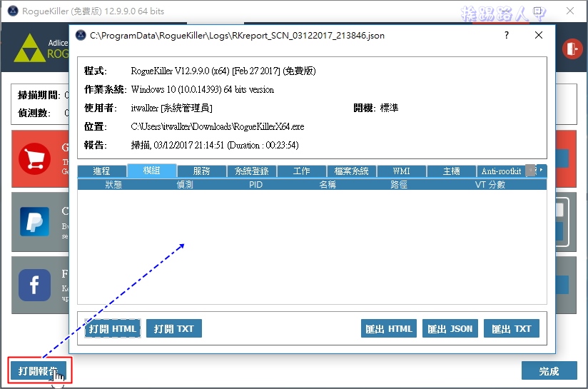Sort by the 偵測 column header
The image size is (588, 389).
(185, 185)
